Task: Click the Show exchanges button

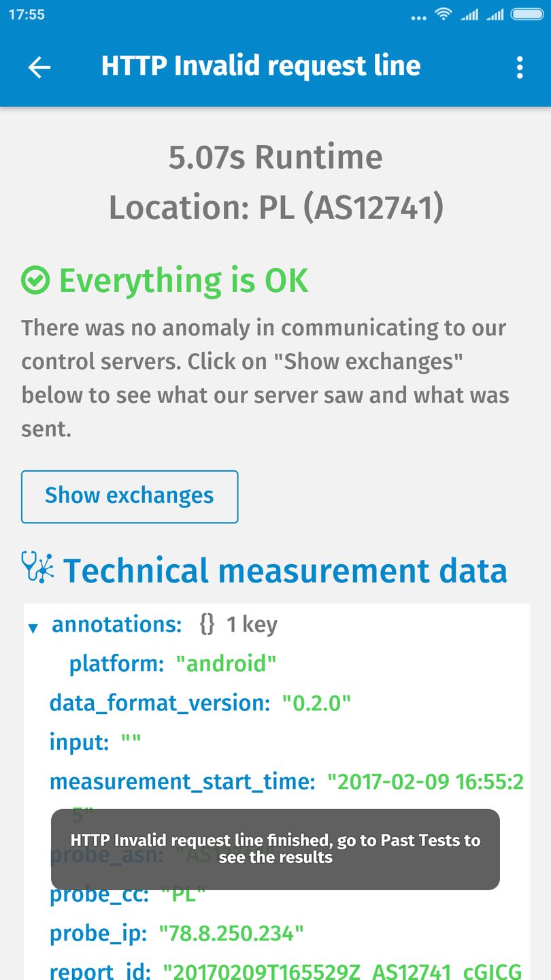Action: pos(129,496)
